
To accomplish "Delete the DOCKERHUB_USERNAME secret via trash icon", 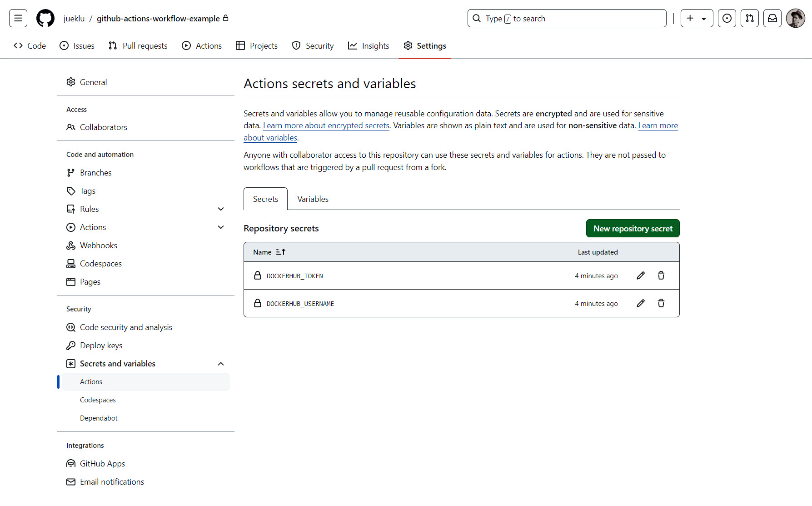I will pyautogui.click(x=661, y=303).
